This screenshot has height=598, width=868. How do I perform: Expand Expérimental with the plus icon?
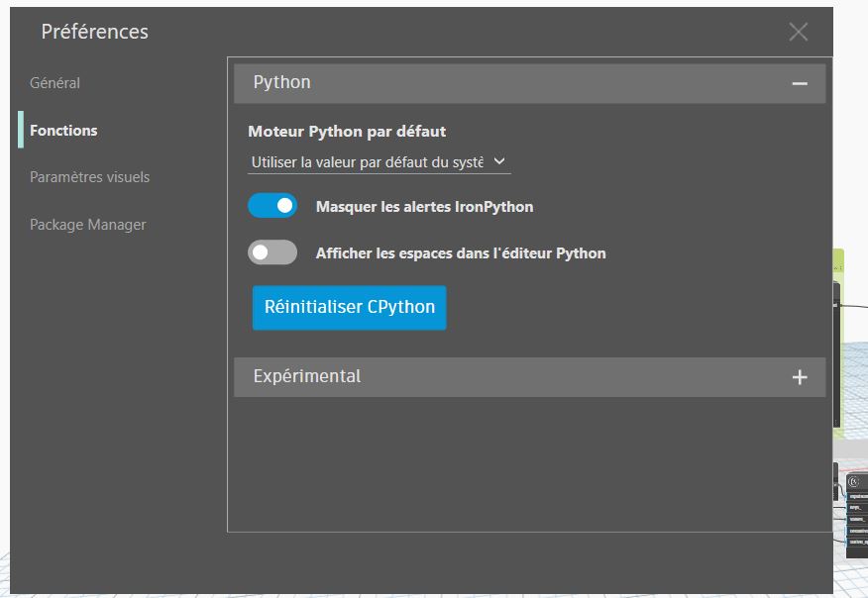(800, 377)
